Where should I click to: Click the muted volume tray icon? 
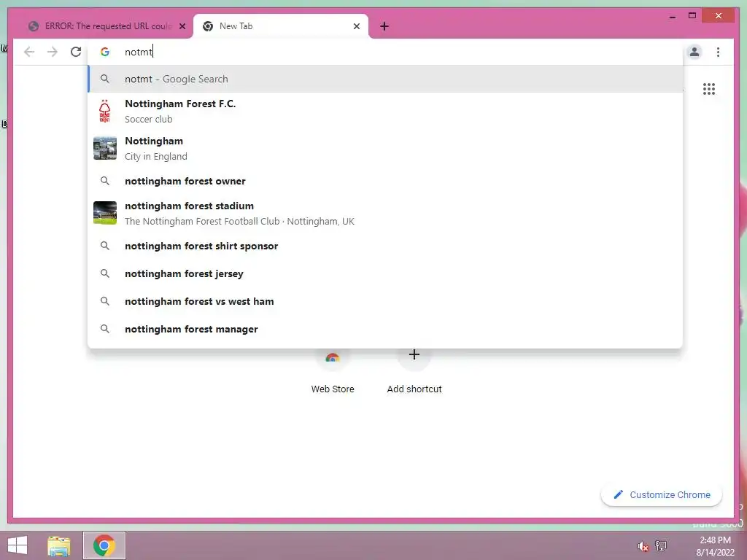(x=643, y=546)
